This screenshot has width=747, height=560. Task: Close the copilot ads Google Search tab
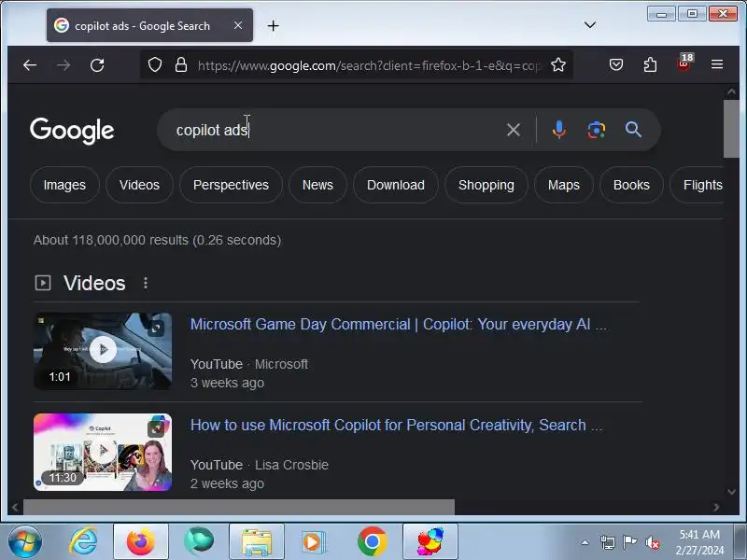(x=238, y=25)
